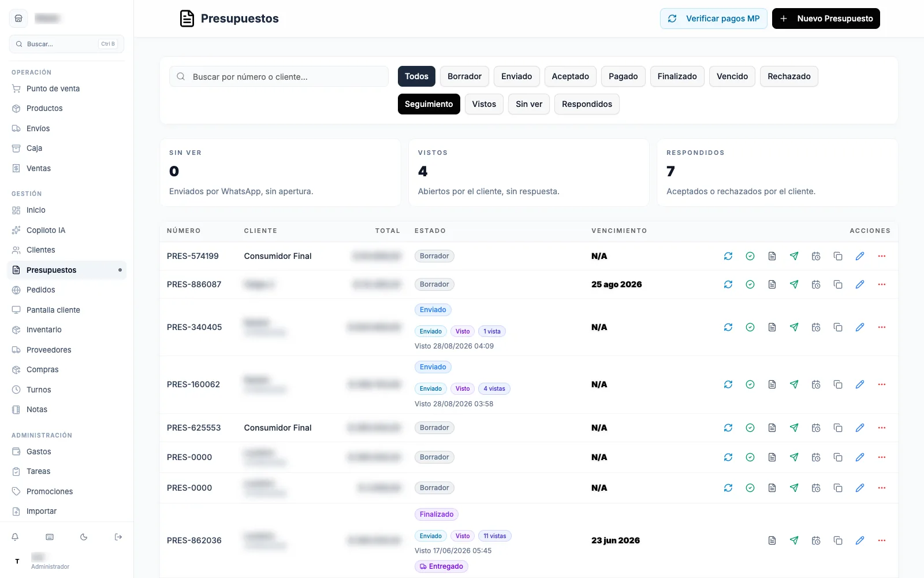Click the logout icon in sidebar footer
Viewport: 924px width, 578px height.
[x=118, y=537]
